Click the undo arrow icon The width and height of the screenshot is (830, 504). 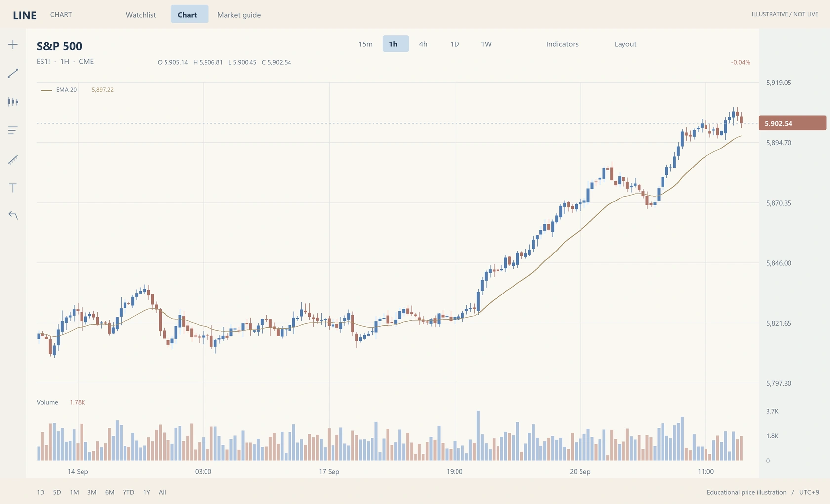click(13, 215)
